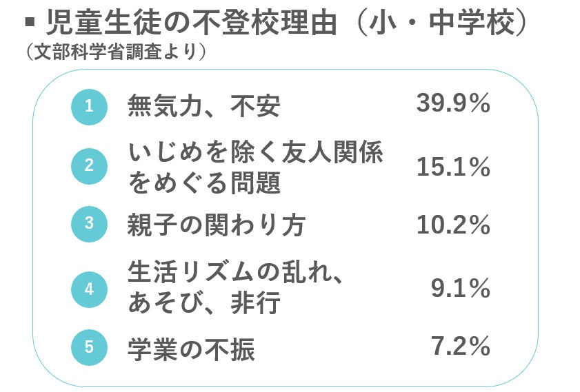
Task: Select the 10.2% value
Action: coord(453,225)
